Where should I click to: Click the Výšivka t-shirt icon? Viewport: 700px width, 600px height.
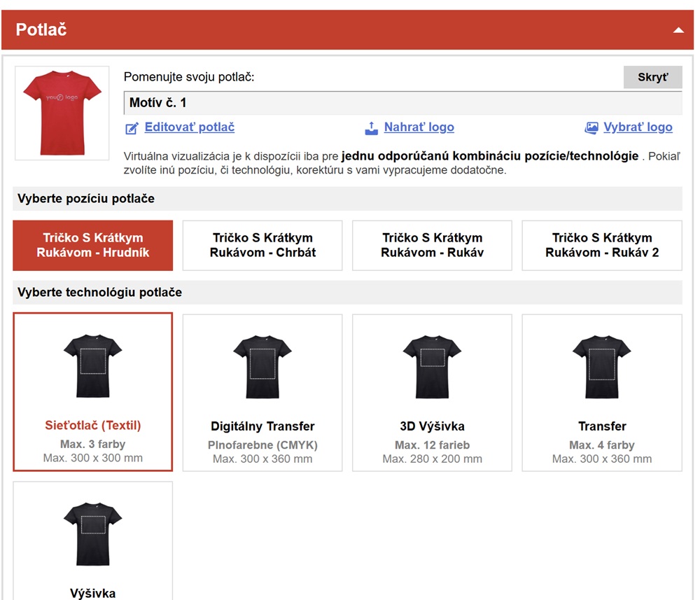pos(93,534)
